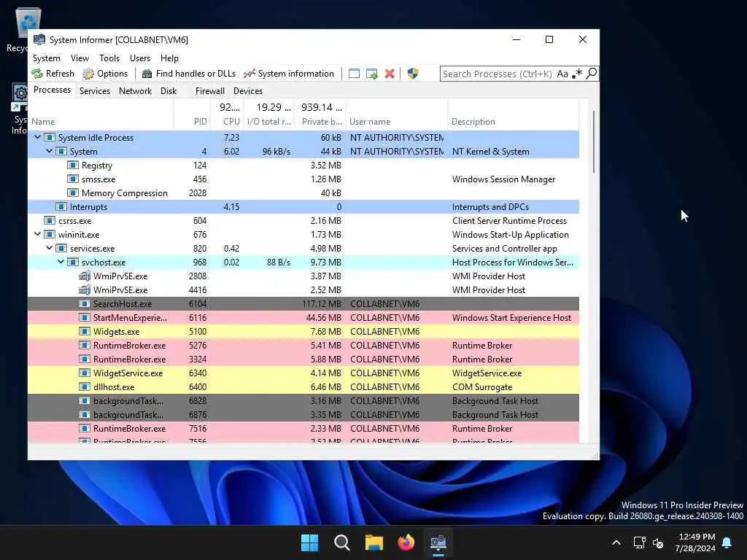Sort by the User name column header
Viewport: 747px width, 560px height.
pyautogui.click(x=397, y=114)
